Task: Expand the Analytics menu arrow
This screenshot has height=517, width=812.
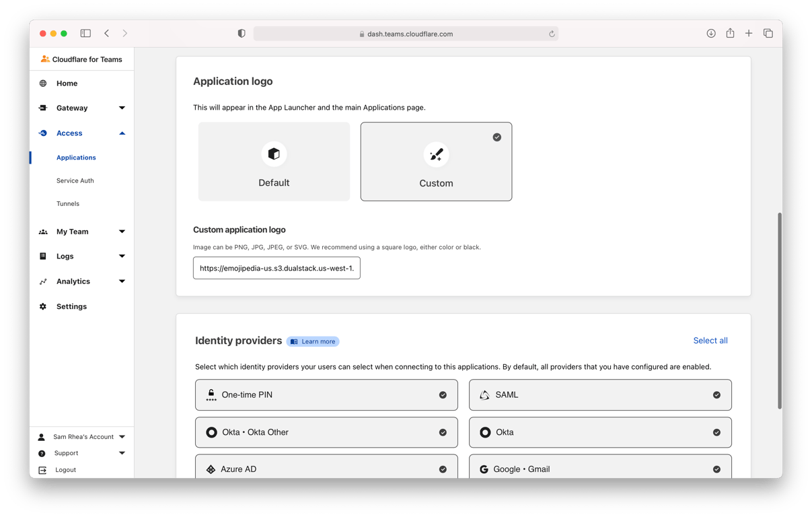Action: click(122, 281)
